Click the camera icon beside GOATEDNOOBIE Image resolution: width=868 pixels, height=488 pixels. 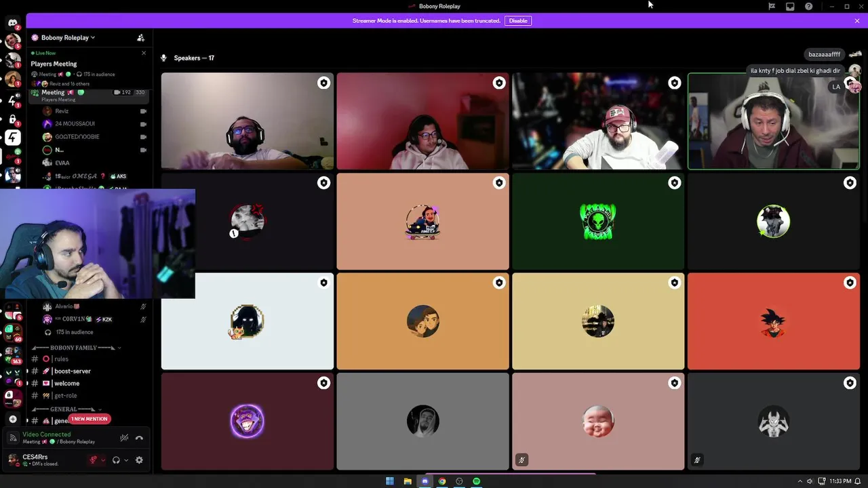tap(143, 137)
